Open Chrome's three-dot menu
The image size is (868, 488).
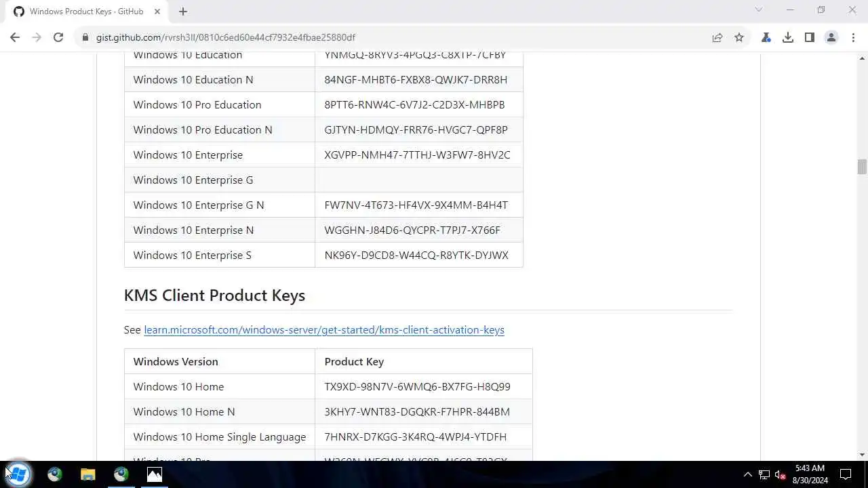coord(853,37)
